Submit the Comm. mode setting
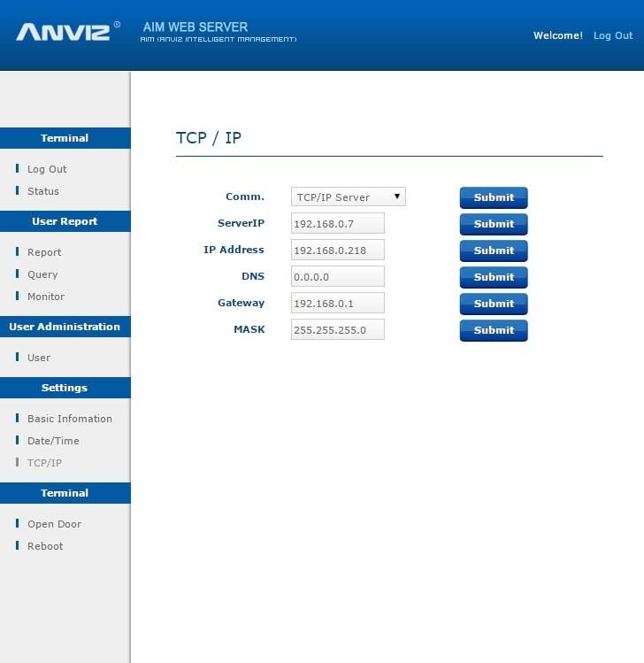This screenshot has width=644, height=663. [493, 197]
